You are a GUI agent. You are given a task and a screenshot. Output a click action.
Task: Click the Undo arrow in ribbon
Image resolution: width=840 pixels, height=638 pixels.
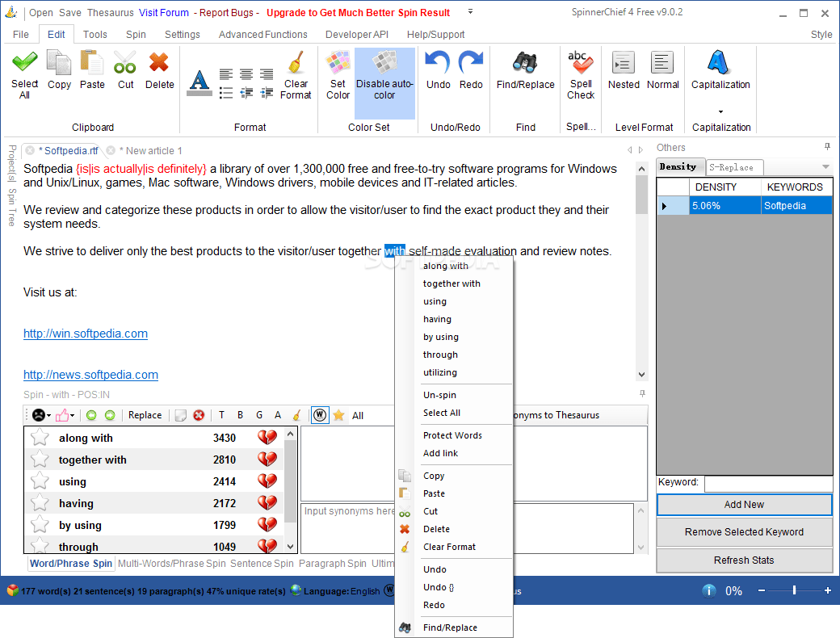pyautogui.click(x=439, y=62)
